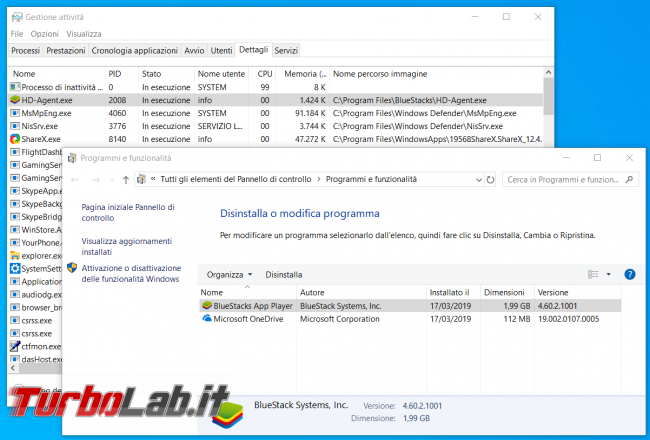The height and width of the screenshot is (440, 650).
Task: Sort processes by Nome utente column
Action: click(221, 74)
